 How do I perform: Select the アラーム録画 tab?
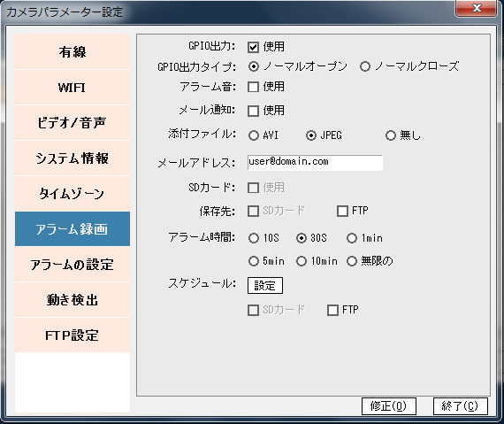pos(73,228)
